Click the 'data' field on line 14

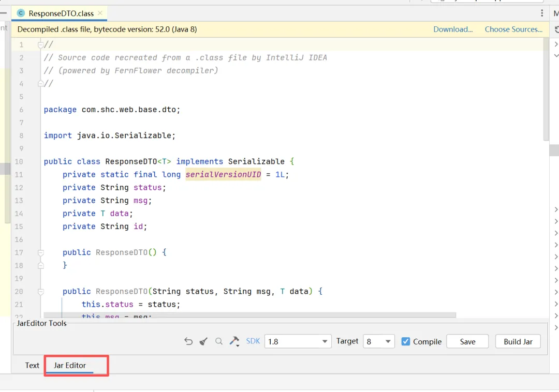pos(119,214)
